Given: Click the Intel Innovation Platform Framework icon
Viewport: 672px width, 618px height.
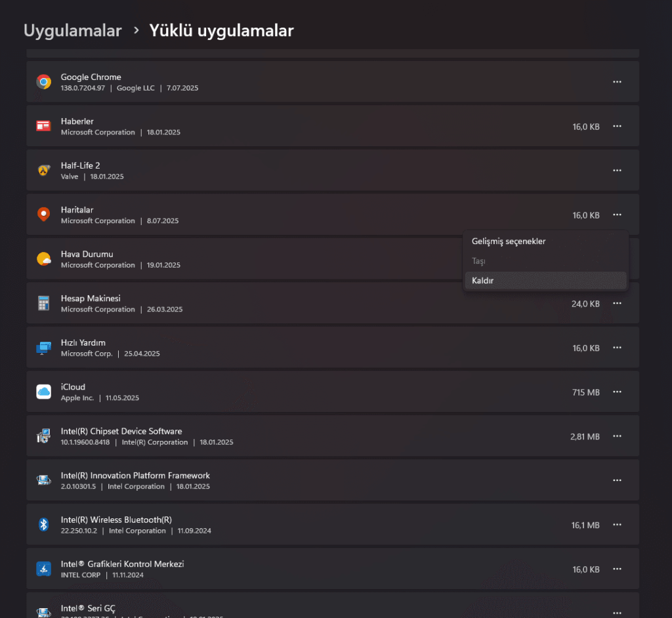Looking at the screenshot, I should point(44,480).
